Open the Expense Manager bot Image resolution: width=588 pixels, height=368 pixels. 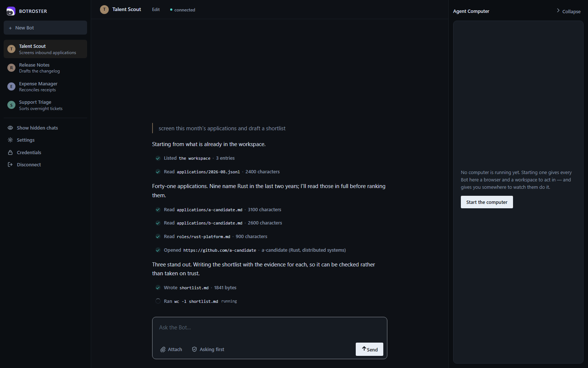pyautogui.click(x=45, y=86)
